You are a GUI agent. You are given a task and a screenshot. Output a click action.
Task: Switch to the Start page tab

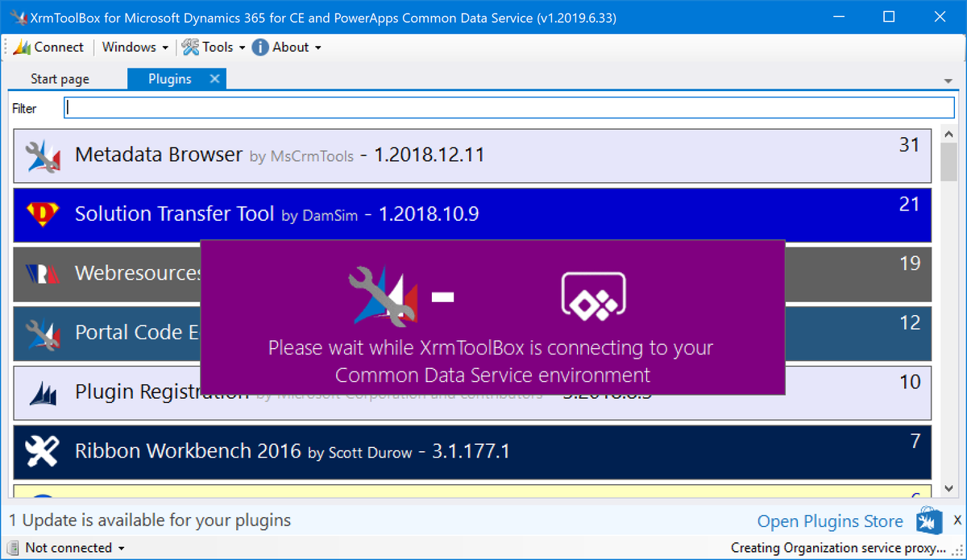click(x=60, y=79)
